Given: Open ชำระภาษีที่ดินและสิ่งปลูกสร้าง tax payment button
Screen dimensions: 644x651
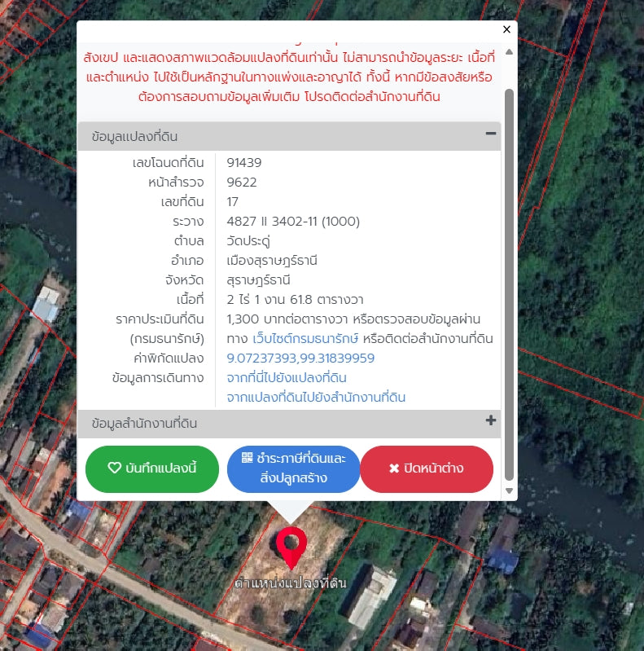Looking at the screenshot, I should 293,469.
